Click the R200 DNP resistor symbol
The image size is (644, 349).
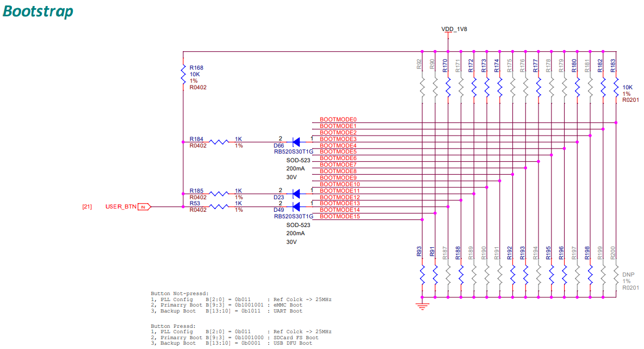pyautogui.click(x=616, y=275)
